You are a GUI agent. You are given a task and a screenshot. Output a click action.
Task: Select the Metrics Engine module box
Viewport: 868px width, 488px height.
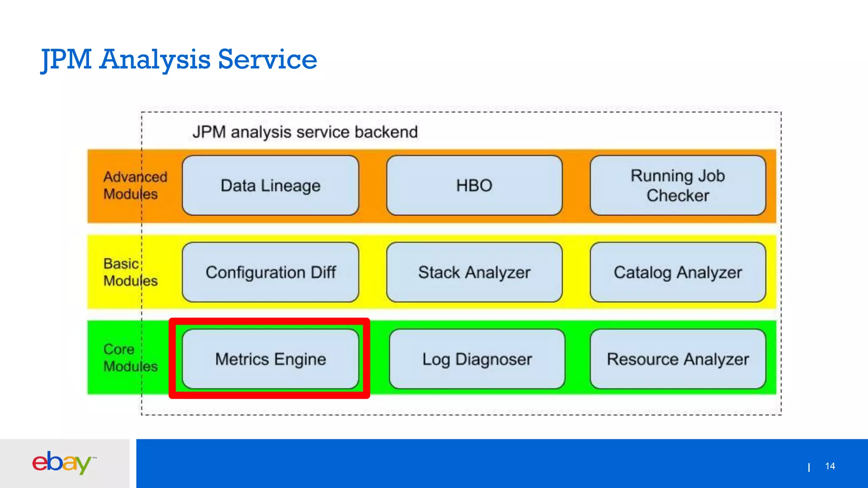point(270,359)
